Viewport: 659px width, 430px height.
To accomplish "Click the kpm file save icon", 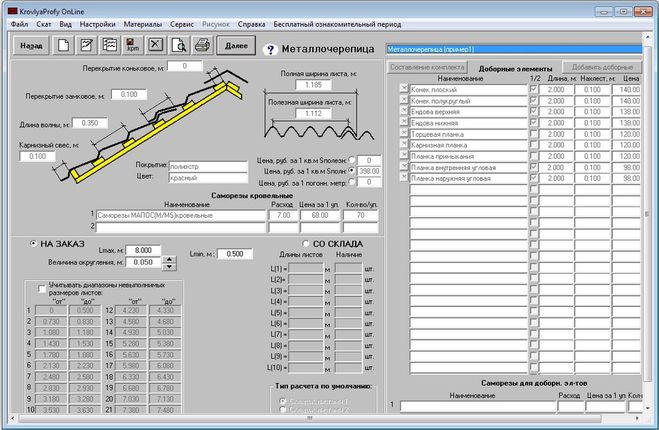I will tap(132, 45).
